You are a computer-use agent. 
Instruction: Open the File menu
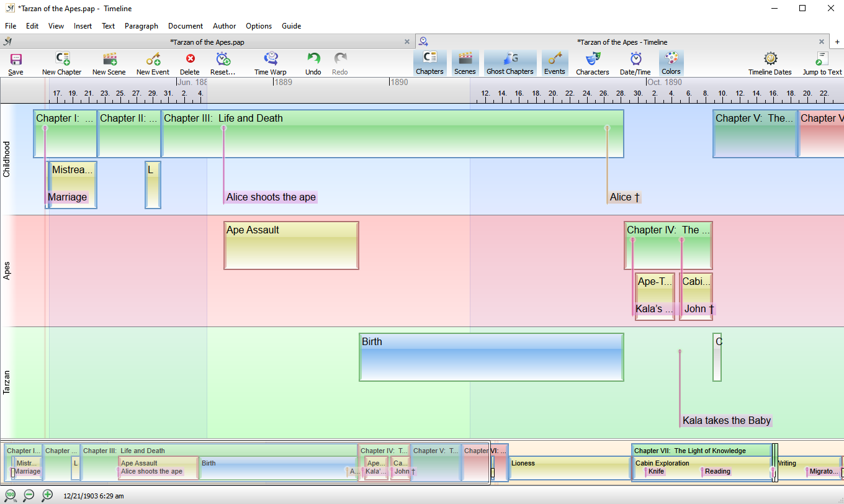[11, 26]
